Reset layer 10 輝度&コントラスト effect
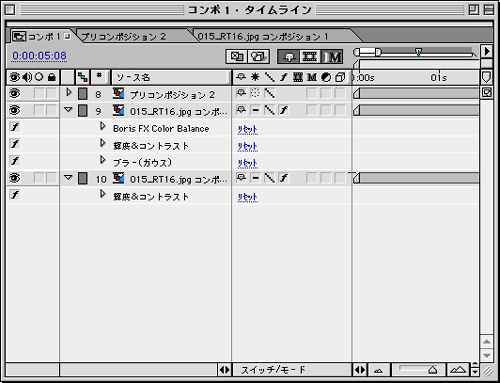Viewport: 500px width, 383px height. (248, 197)
